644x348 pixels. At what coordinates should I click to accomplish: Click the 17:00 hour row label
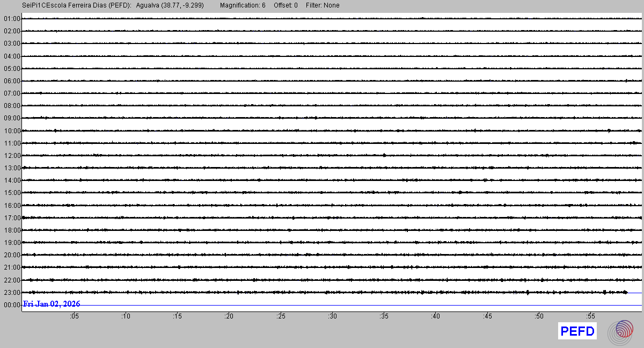pyautogui.click(x=12, y=218)
